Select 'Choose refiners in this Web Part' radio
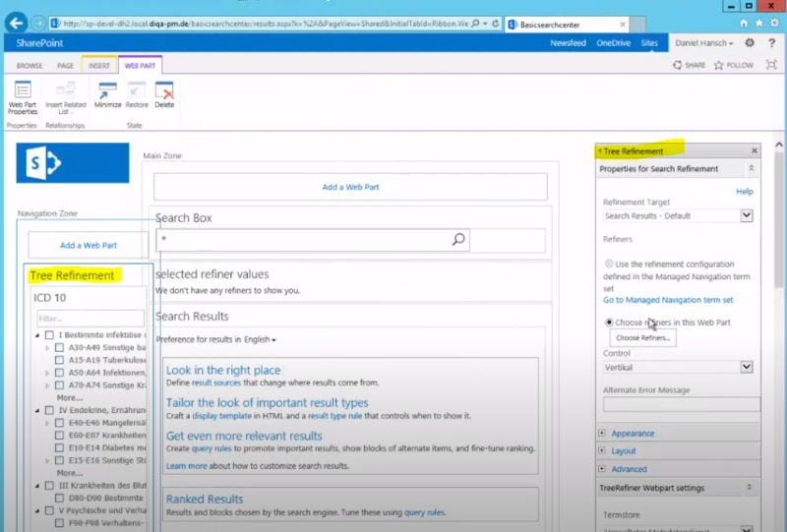Image resolution: width=787 pixels, height=532 pixels. pyautogui.click(x=609, y=322)
